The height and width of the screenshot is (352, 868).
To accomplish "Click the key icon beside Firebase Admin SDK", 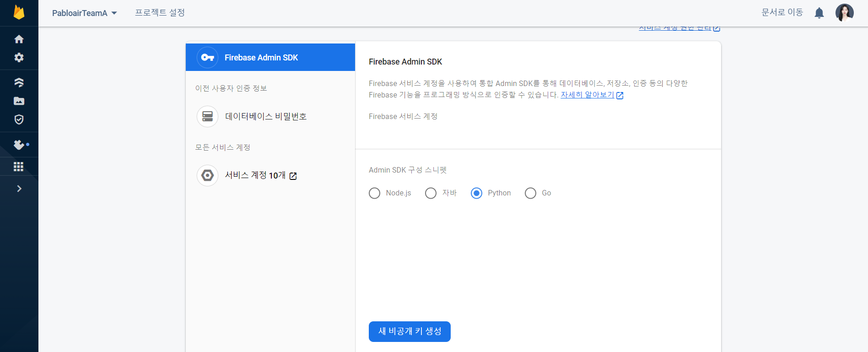I will click(207, 57).
